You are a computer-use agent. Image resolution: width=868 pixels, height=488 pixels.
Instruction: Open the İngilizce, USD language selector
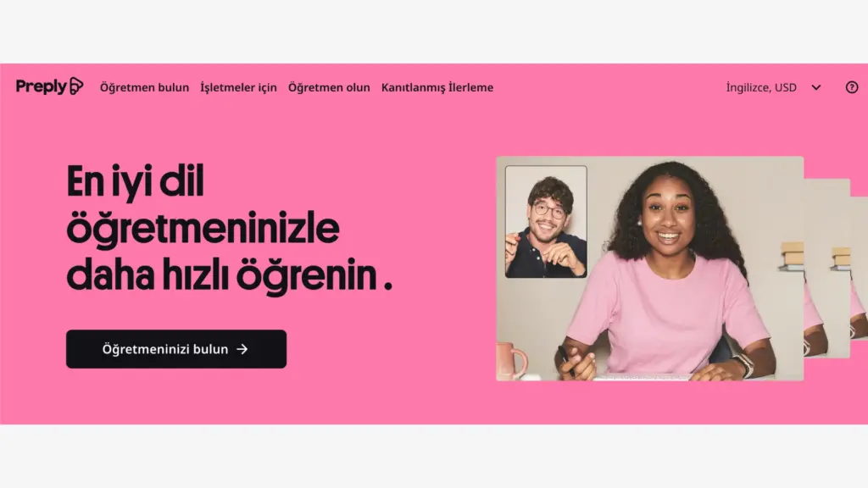(x=761, y=87)
